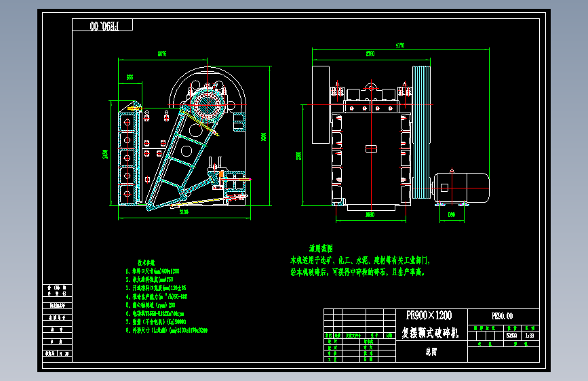Select PE90.00 in the title block
588x381 pixels.
click(x=502, y=316)
